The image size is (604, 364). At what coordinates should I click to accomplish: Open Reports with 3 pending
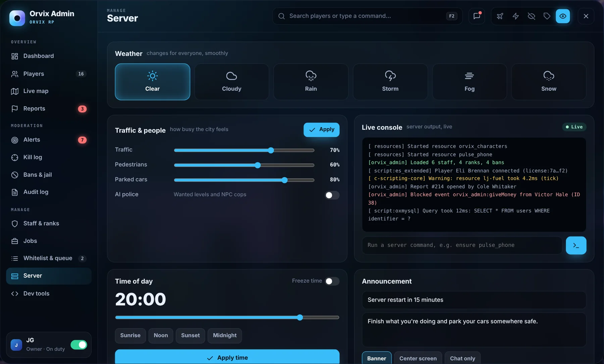point(49,109)
